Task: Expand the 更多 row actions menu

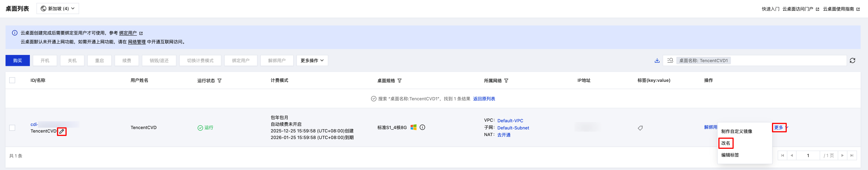Action: point(779,128)
